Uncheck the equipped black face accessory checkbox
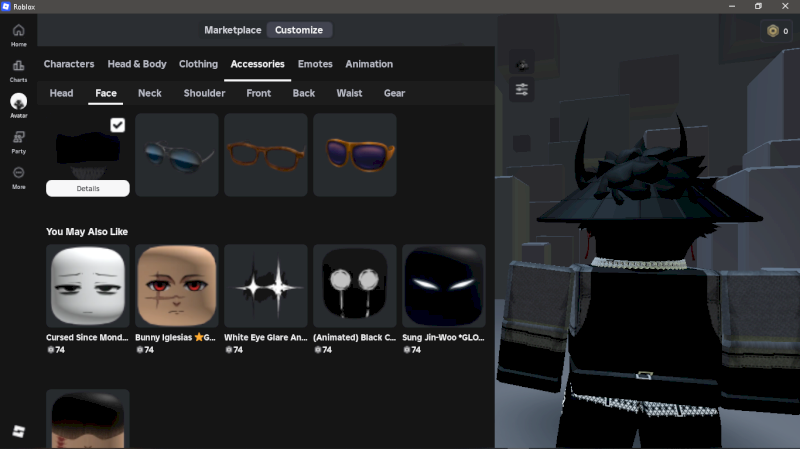The height and width of the screenshot is (449, 800). tap(117, 125)
